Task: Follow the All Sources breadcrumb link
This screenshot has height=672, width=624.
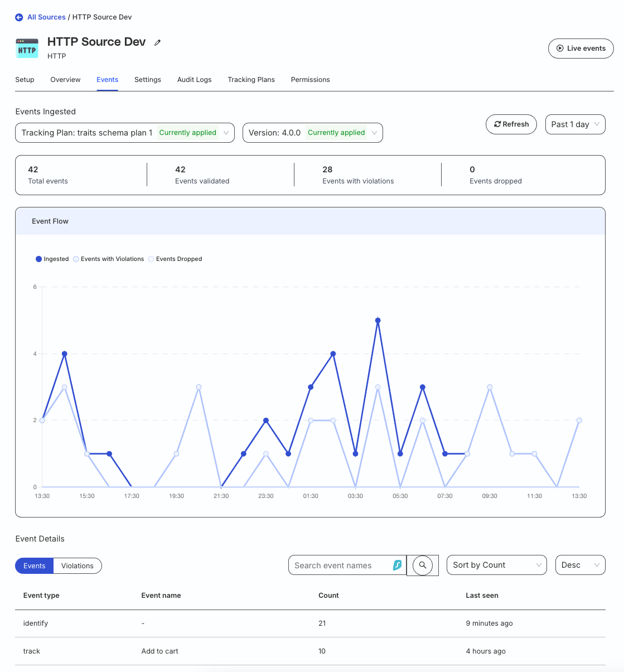Action: coord(46,17)
